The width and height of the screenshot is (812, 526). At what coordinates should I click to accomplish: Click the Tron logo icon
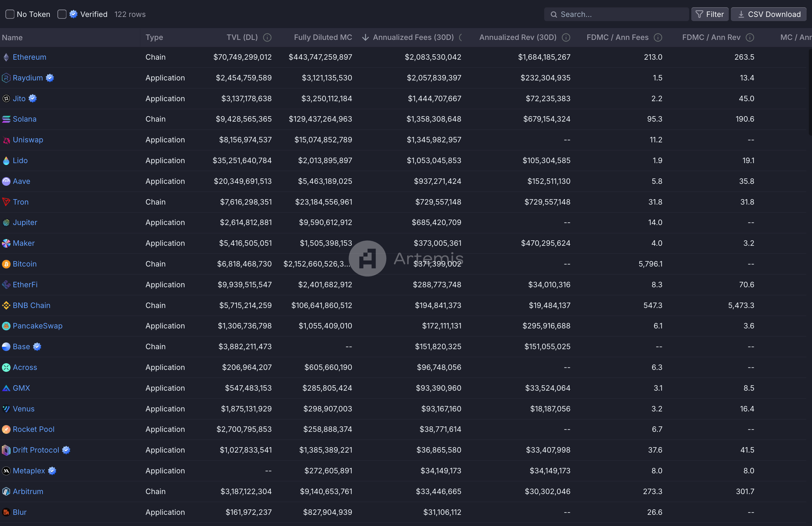click(6, 202)
